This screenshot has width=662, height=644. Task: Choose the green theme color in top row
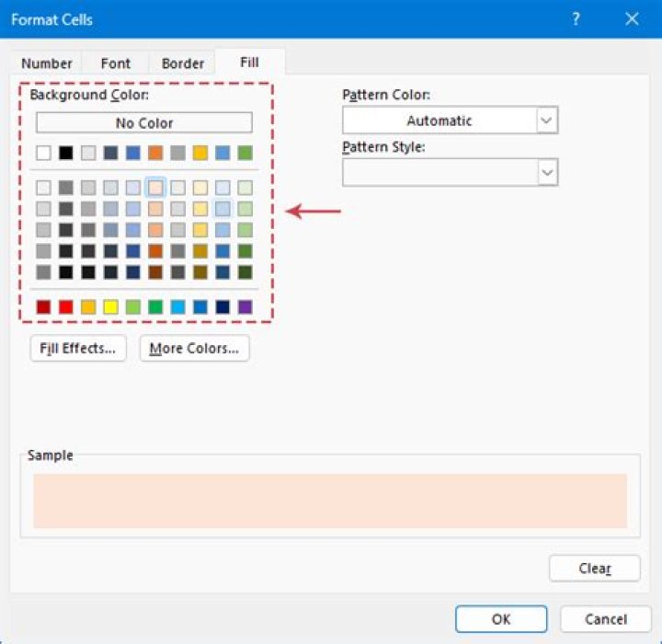pos(245,153)
